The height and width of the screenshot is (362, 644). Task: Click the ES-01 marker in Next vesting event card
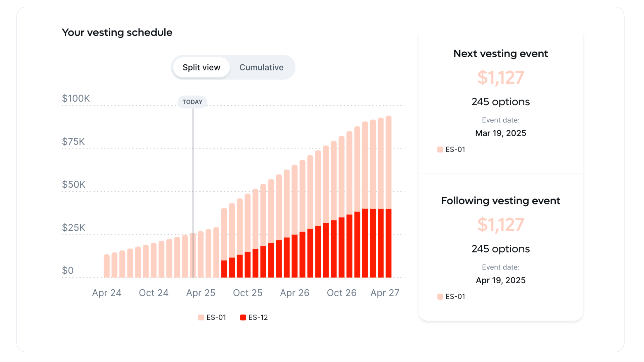[440, 149]
